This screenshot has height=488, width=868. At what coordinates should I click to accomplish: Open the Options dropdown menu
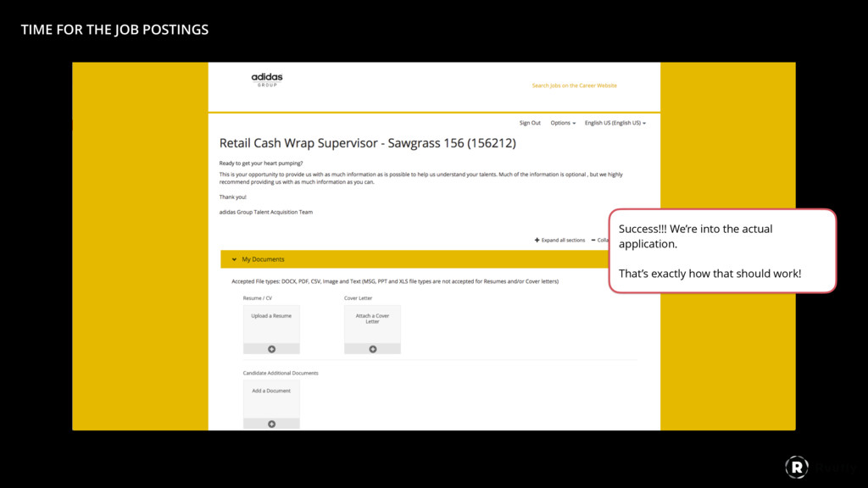(563, 123)
